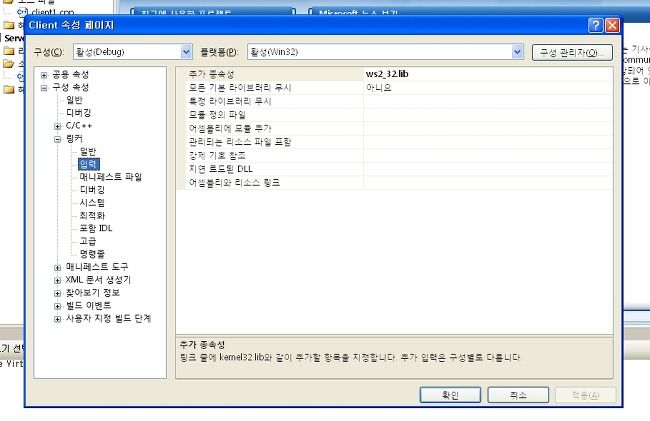Collapse the 링커 node
650x421 pixels.
[58, 139]
